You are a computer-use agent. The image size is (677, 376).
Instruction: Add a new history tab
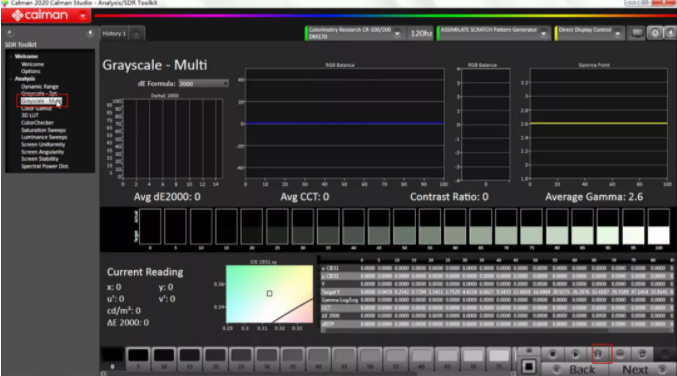pyautogui.click(x=136, y=34)
